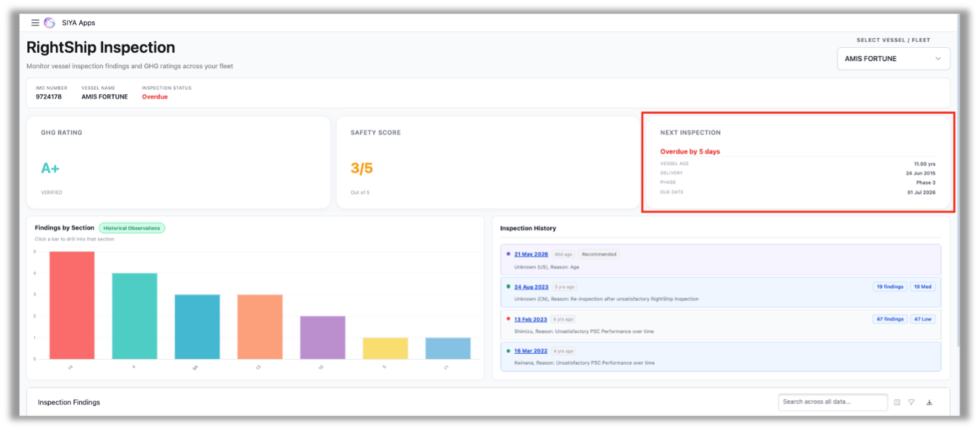Open the hamburger menu
Screen dimensions: 980x430
point(35,23)
